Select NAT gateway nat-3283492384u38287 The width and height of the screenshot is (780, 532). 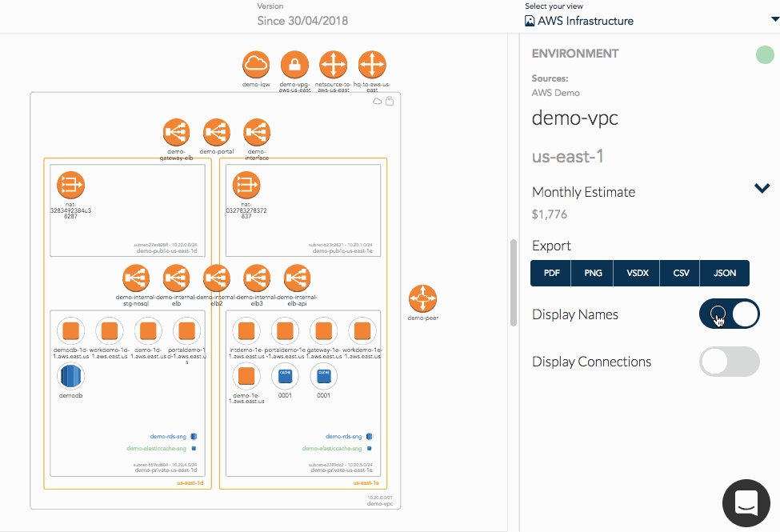[70, 185]
